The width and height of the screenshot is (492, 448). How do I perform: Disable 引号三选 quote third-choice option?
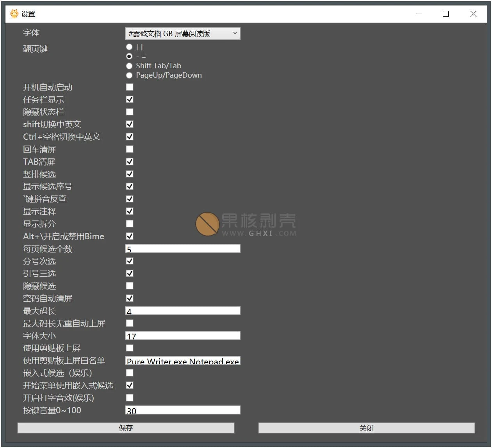[129, 273]
